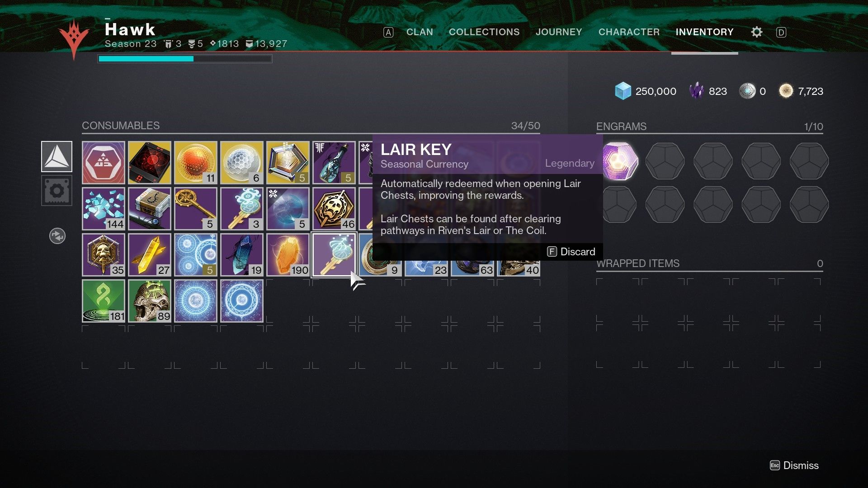This screenshot has width=868, height=488.
Task: Open the CLAN navigation tab
Action: pos(419,32)
